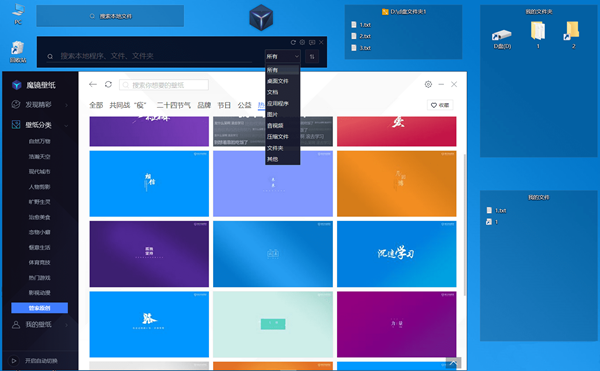Screen dimensions: 600x371
Task: Click the 搜索你想要的壁纸 search field
Action: coord(164,85)
